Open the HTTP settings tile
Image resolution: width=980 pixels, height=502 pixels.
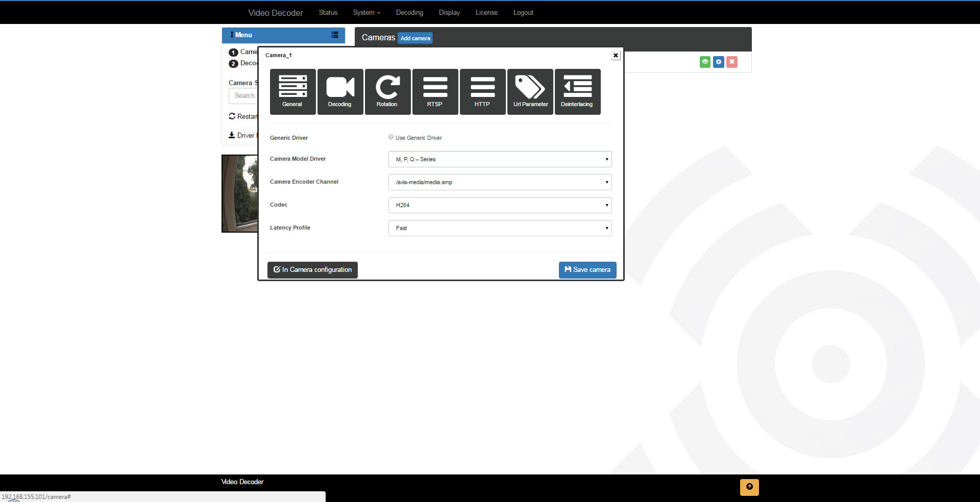tap(482, 92)
